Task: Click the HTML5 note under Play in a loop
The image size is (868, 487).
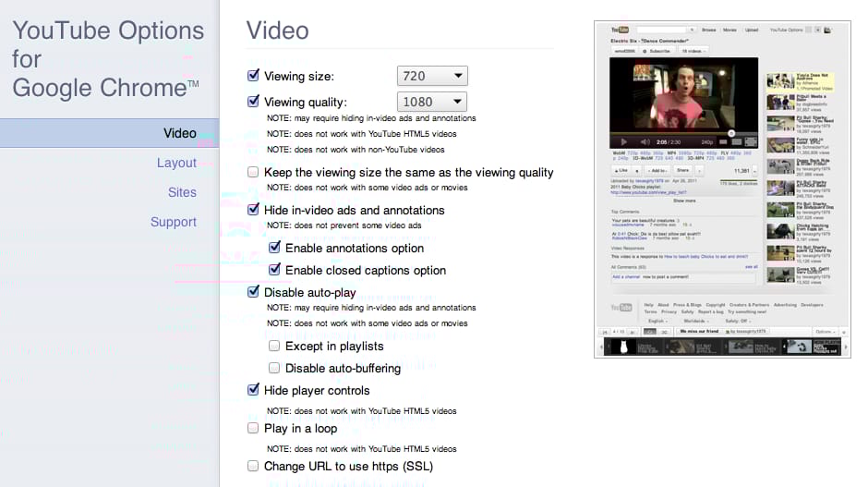Action: click(x=361, y=449)
